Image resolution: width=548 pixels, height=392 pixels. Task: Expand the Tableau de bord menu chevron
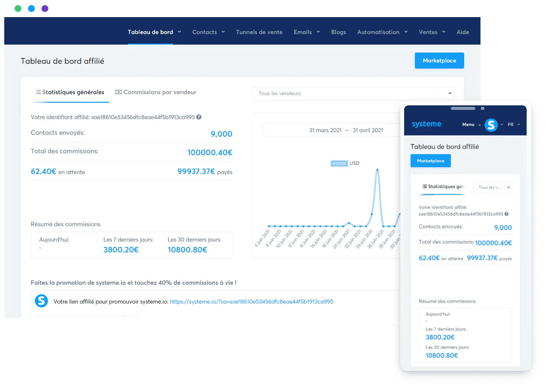179,32
